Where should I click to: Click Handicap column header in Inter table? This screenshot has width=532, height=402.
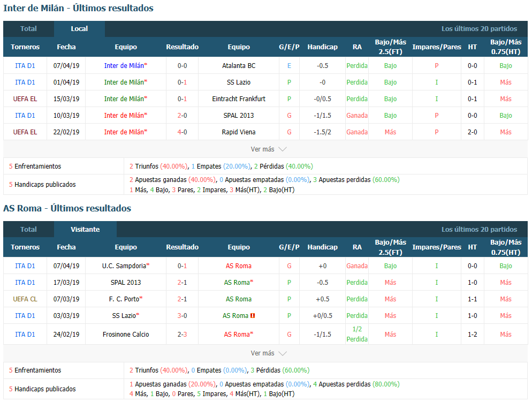[x=322, y=47]
